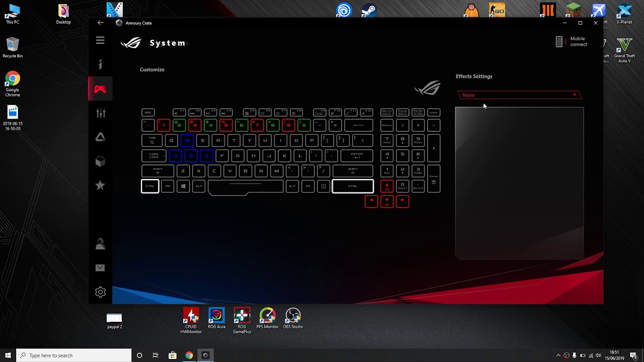Open the settings gear in the sidebar
The width and height of the screenshot is (644, 362).
tap(100, 292)
